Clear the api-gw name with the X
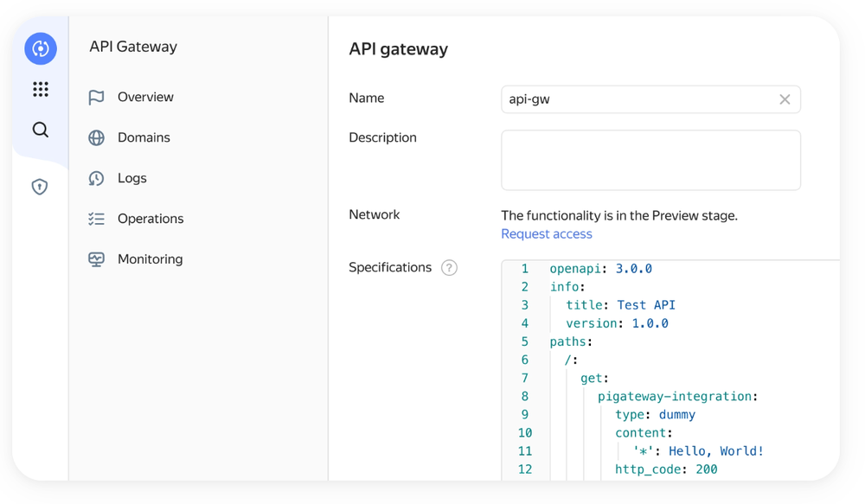This screenshot has width=865, height=504. [785, 99]
